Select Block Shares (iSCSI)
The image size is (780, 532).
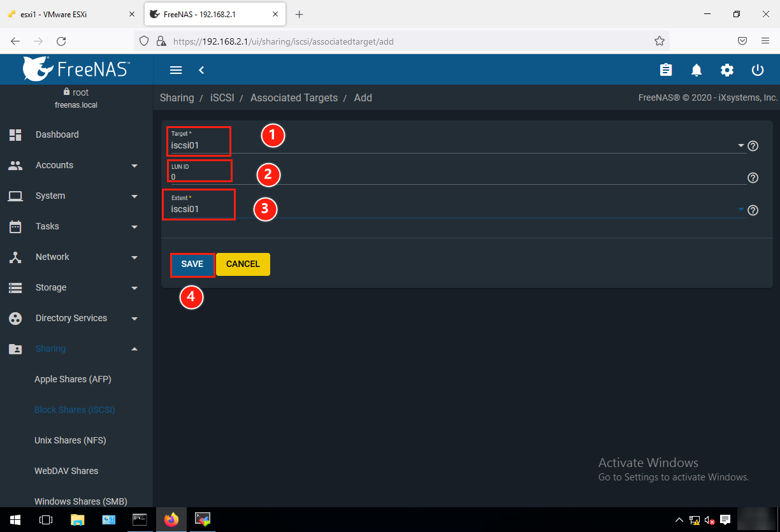pyautogui.click(x=75, y=410)
